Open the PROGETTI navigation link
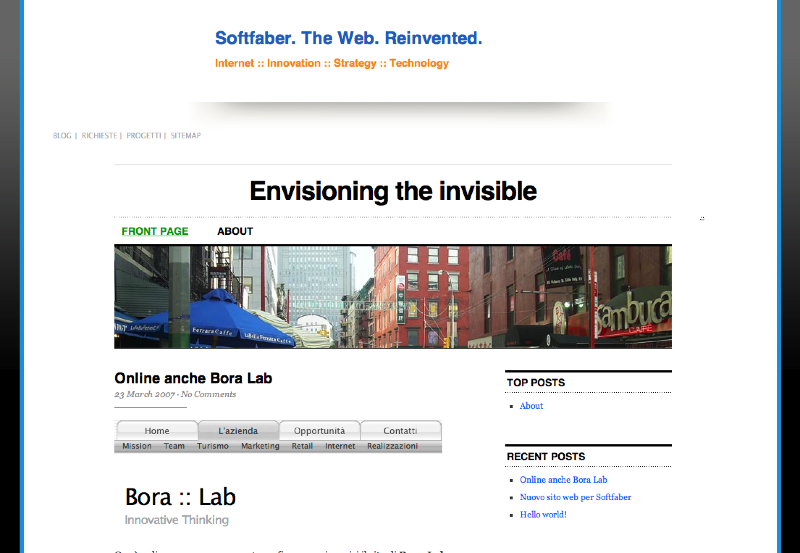 pyautogui.click(x=143, y=135)
